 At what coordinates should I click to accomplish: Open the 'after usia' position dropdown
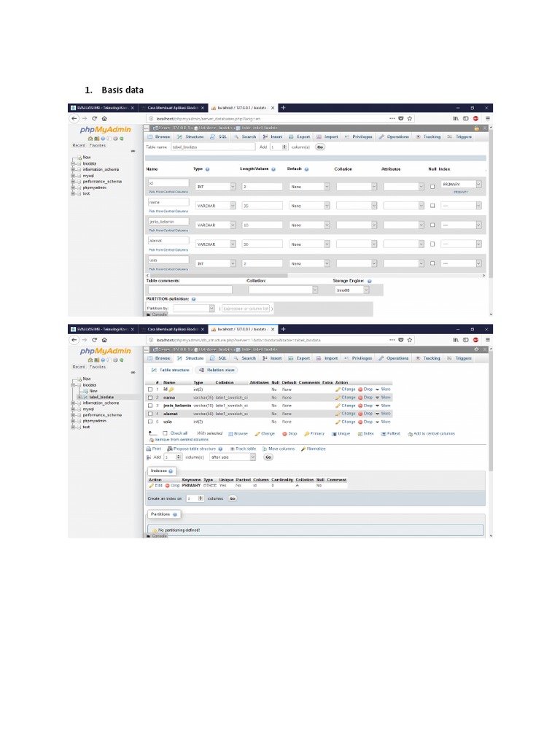[233, 457]
